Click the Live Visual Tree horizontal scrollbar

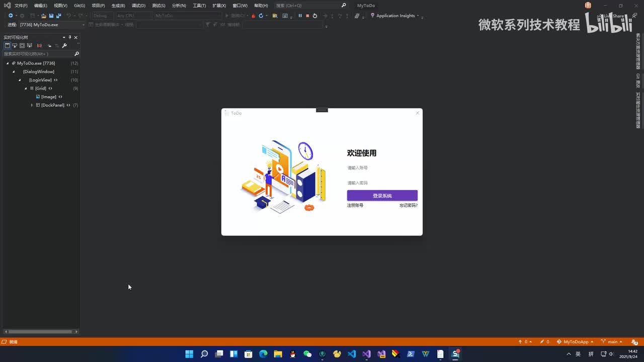[40, 331]
